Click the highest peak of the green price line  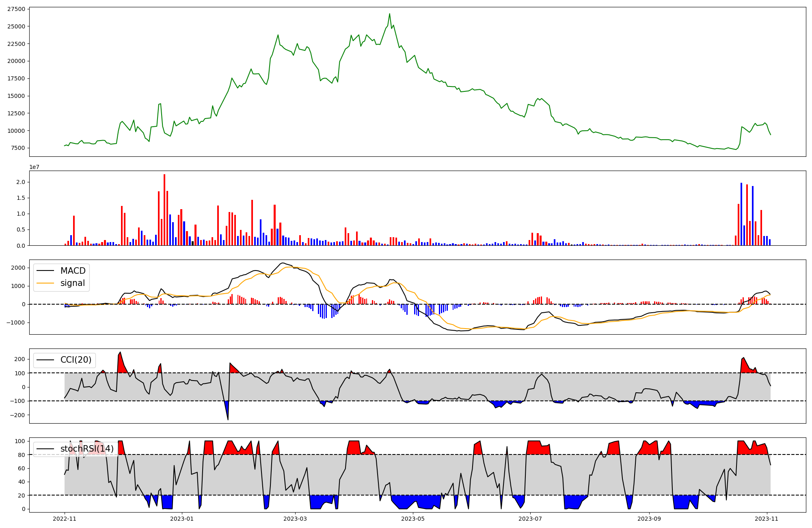tap(390, 14)
